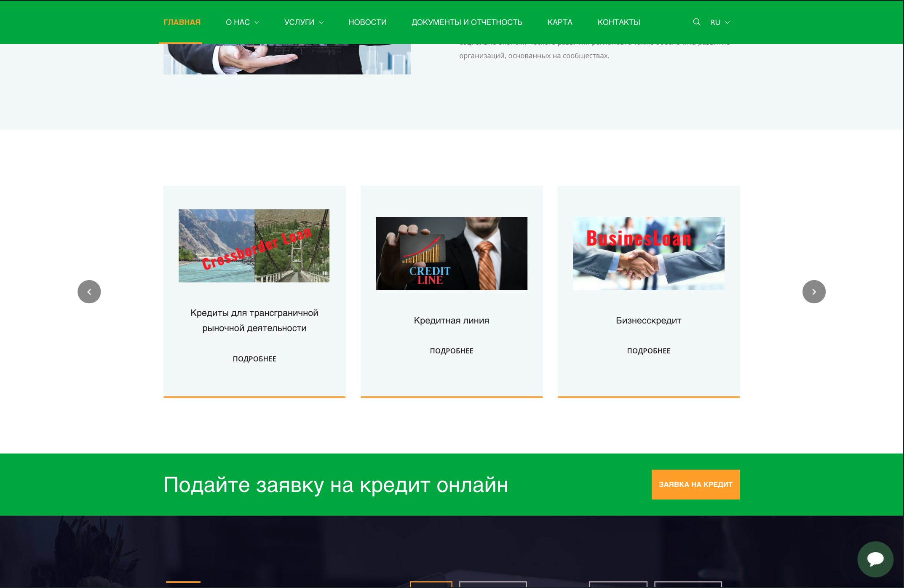Open the КАРТА page
The width and height of the screenshot is (904, 588).
[x=560, y=22]
